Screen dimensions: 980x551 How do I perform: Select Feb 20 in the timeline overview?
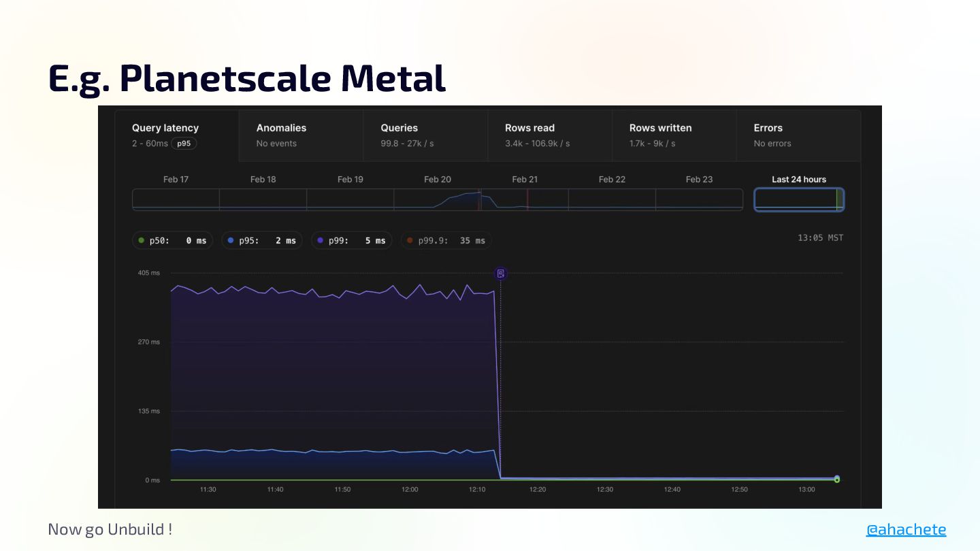pyautogui.click(x=437, y=199)
